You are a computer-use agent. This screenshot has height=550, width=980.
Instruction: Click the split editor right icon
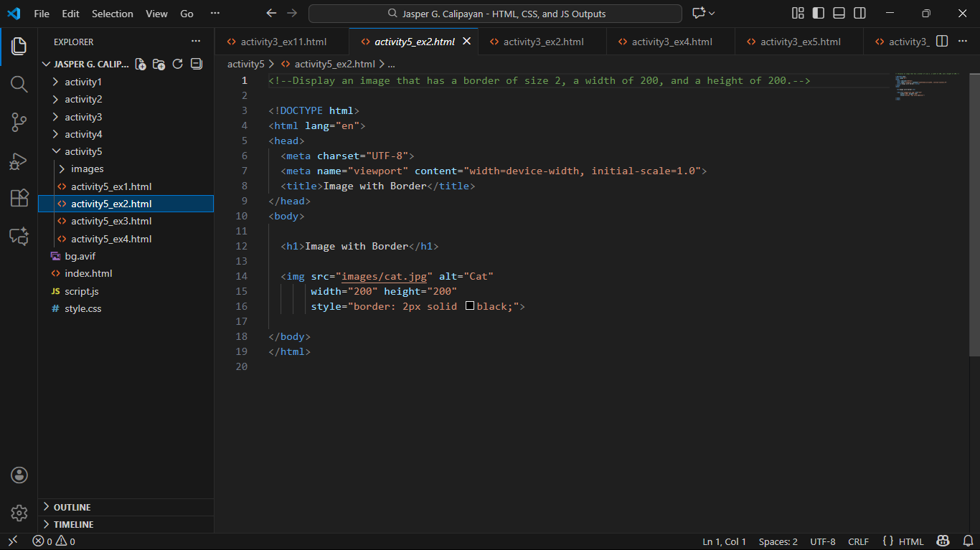tap(943, 42)
